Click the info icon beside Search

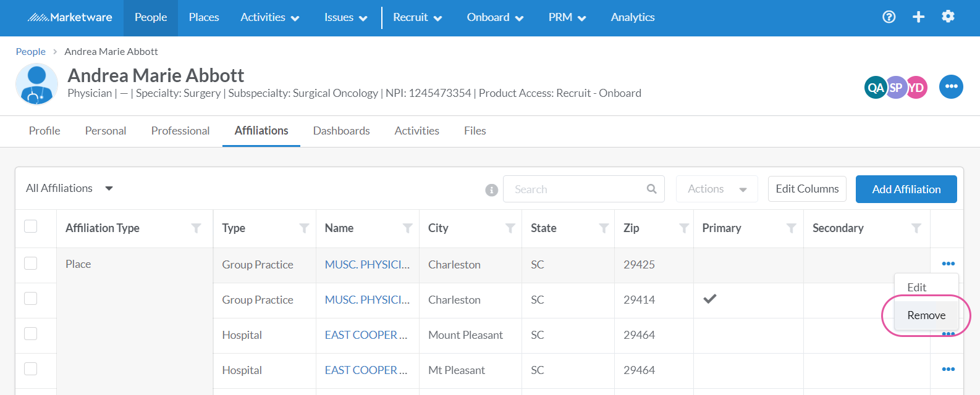click(492, 190)
